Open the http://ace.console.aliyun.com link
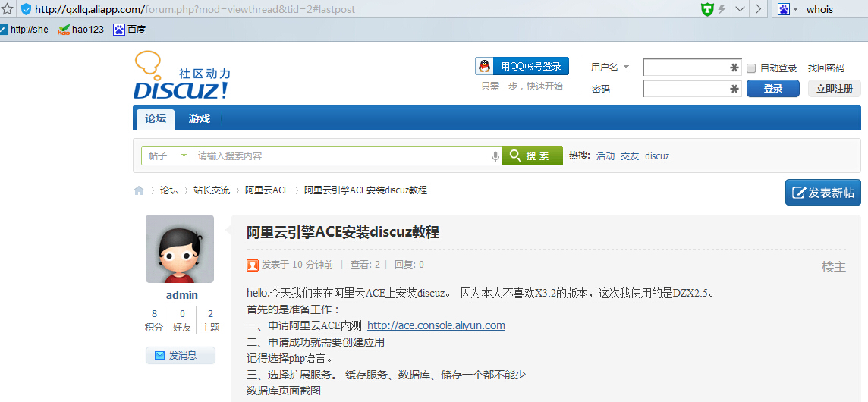The image size is (868, 402). 436,325
